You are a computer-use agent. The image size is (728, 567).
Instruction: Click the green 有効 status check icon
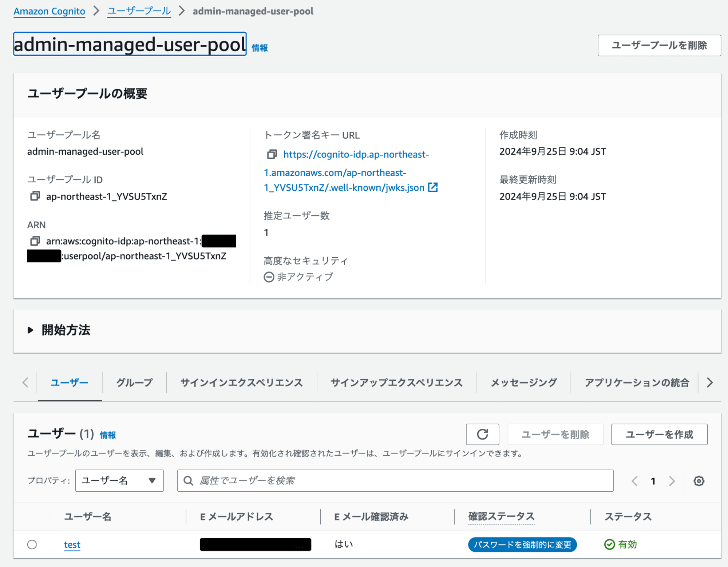pos(609,544)
